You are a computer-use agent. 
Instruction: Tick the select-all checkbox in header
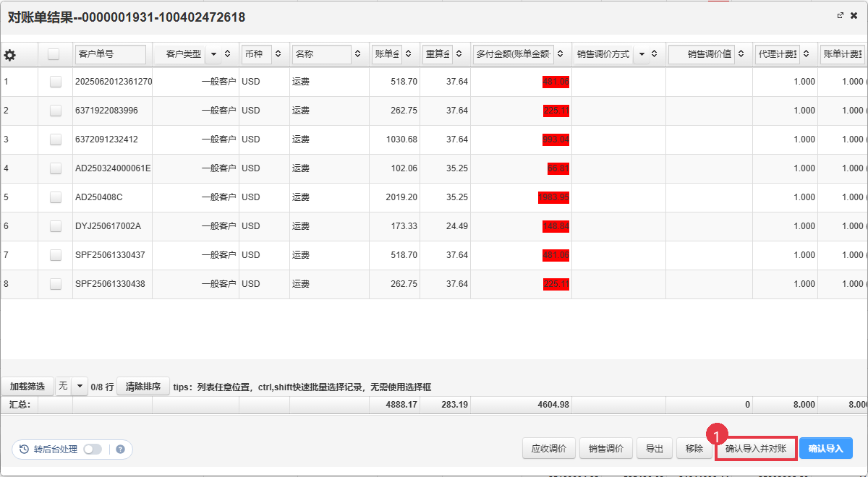[54, 53]
